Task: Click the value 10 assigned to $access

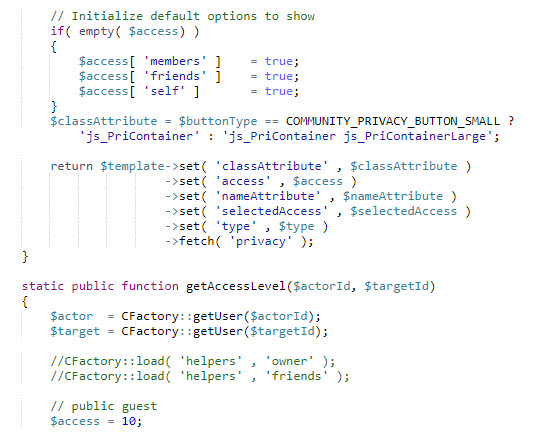Action: (128, 421)
